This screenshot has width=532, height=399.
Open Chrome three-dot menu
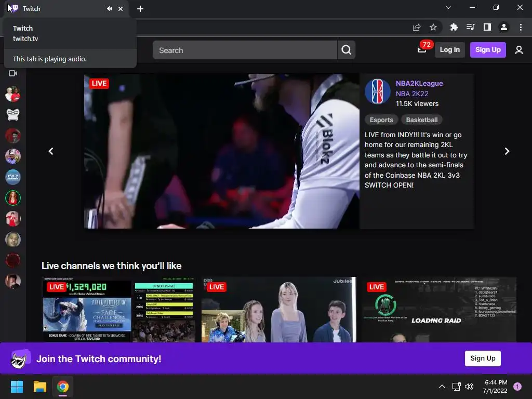pyautogui.click(x=521, y=27)
